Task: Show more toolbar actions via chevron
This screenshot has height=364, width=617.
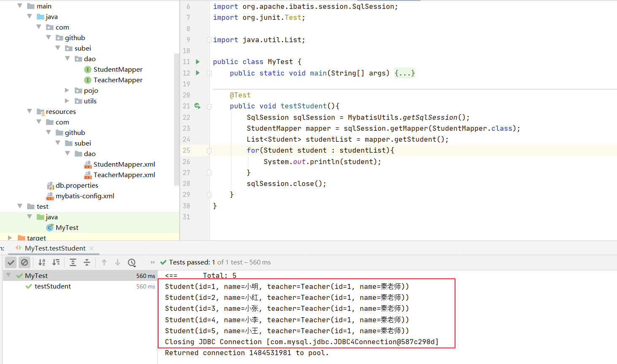Action: (153, 262)
